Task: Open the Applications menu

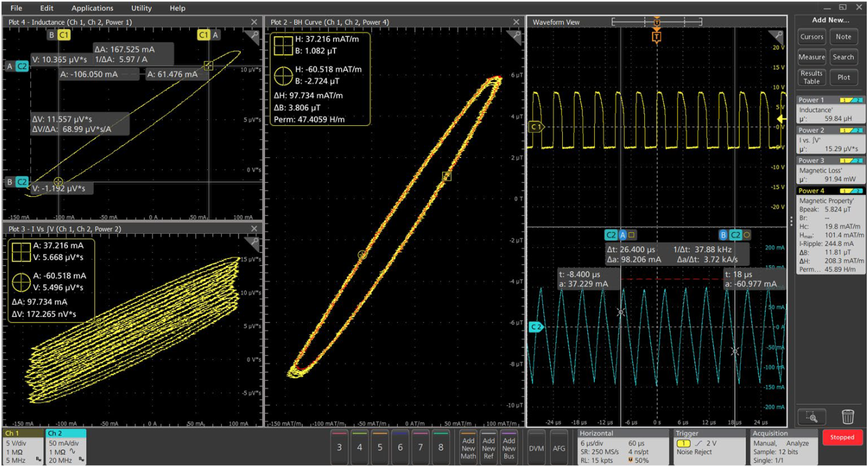Action: point(92,8)
